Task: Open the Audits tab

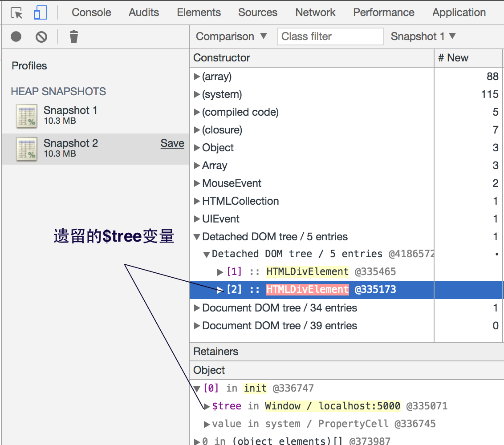Action: [x=144, y=12]
